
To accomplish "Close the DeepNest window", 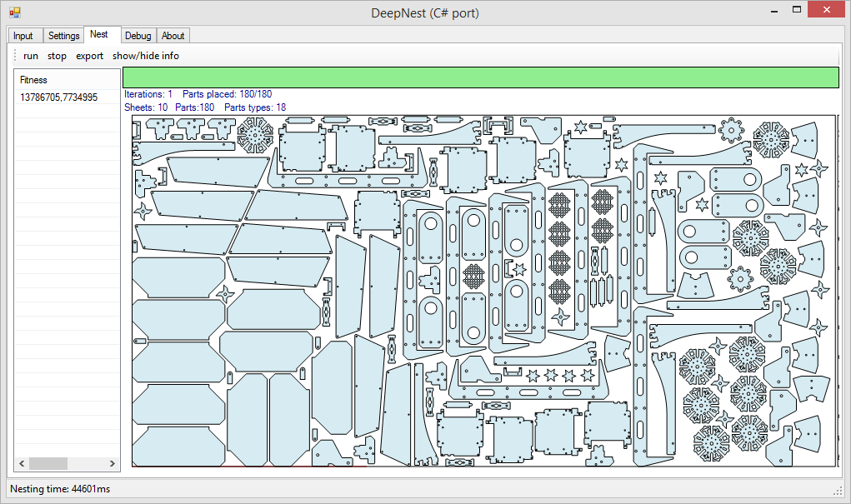I will coord(828,11).
